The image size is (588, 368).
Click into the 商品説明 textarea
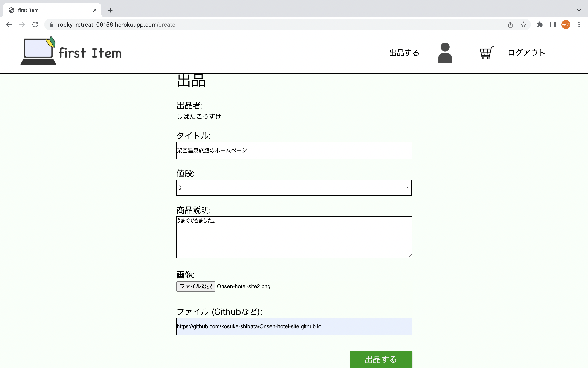(x=294, y=237)
